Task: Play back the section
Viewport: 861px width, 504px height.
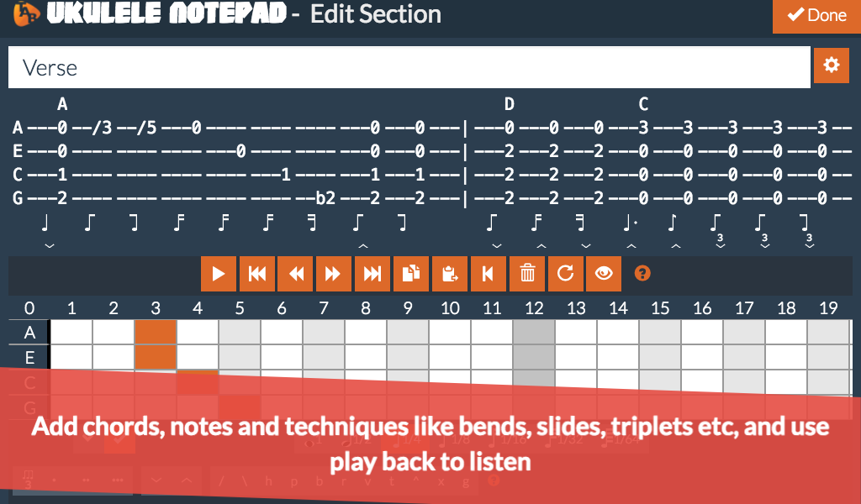Action: coord(218,274)
